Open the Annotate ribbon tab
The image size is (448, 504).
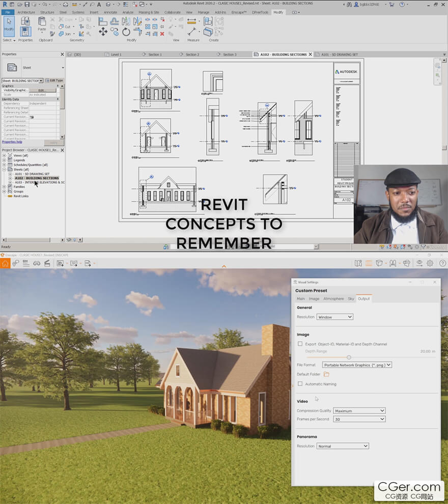point(110,12)
